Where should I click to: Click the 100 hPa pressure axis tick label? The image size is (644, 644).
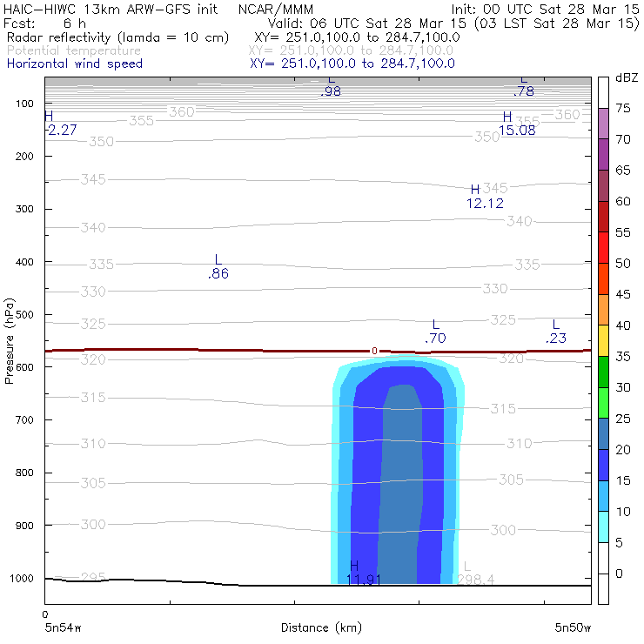24,104
